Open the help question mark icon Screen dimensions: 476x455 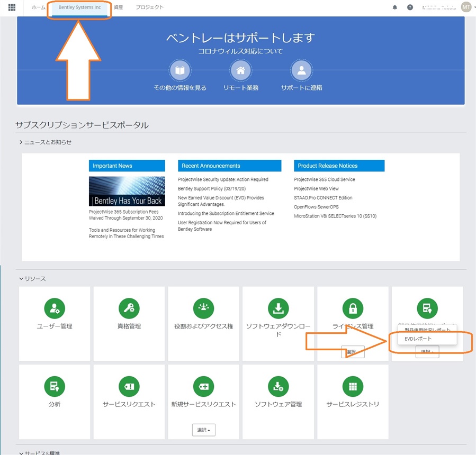point(410,7)
